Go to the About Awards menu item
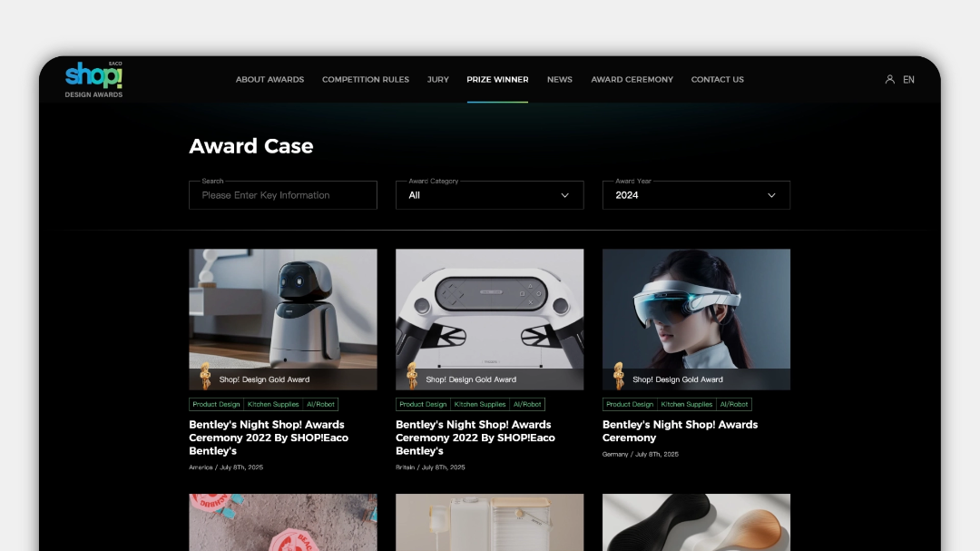The height and width of the screenshot is (551, 980). point(269,80)
